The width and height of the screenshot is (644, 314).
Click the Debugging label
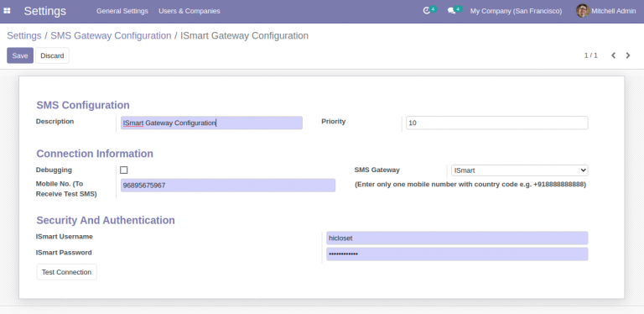point(54,170)
